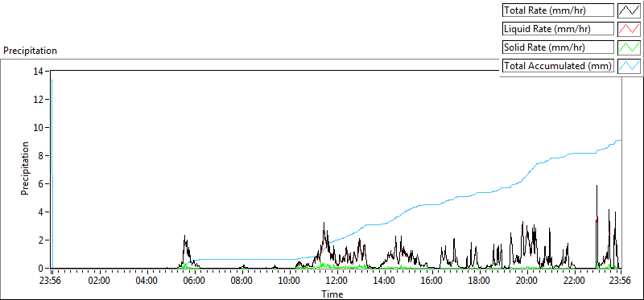This screenshot has height=300, width=644.
Task: Click the 10:00 time axis label
Action: coord(290,282)
